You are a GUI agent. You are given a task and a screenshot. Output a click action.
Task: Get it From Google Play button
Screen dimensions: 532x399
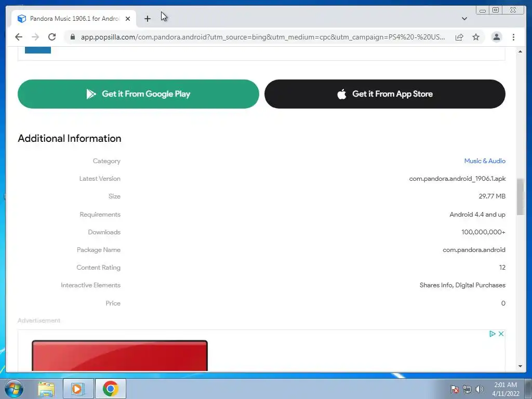point(138,94)
